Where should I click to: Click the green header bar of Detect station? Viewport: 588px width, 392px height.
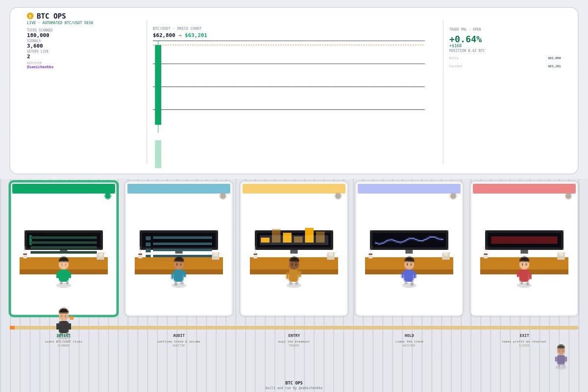coord(64,189)
